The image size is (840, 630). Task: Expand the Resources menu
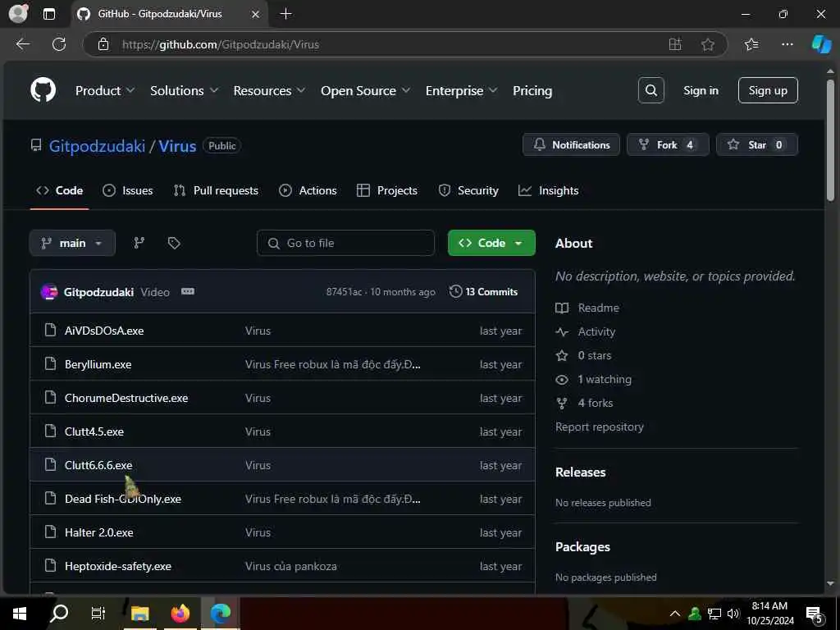click(269, 90)
